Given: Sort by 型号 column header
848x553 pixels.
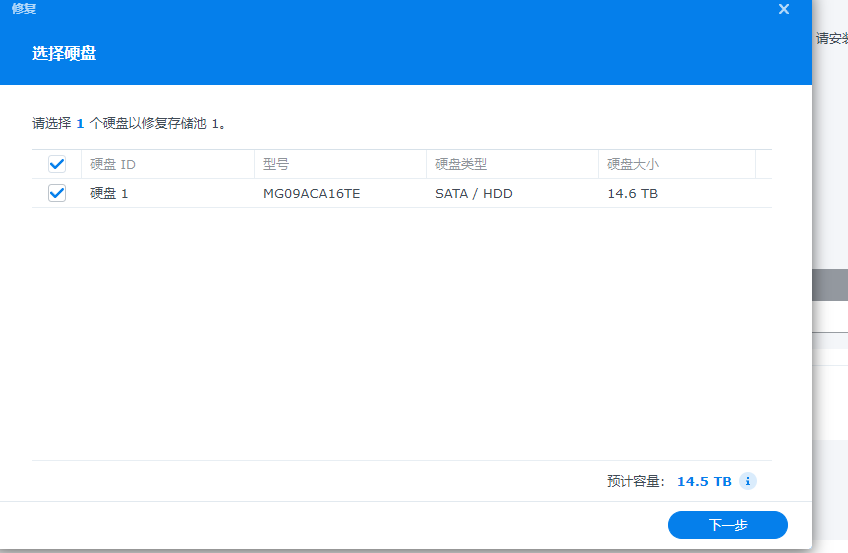Looking at the screenshot, I should 340,164.
